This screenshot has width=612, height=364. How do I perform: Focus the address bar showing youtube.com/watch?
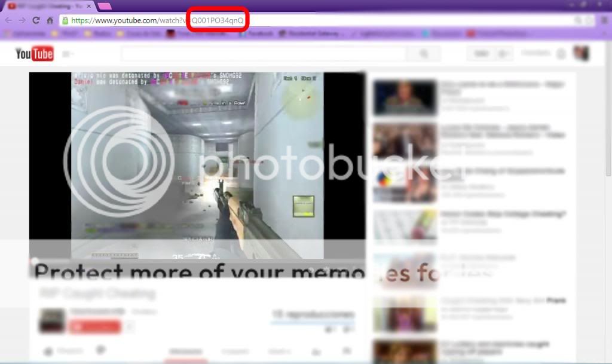[x=327, y=20]
